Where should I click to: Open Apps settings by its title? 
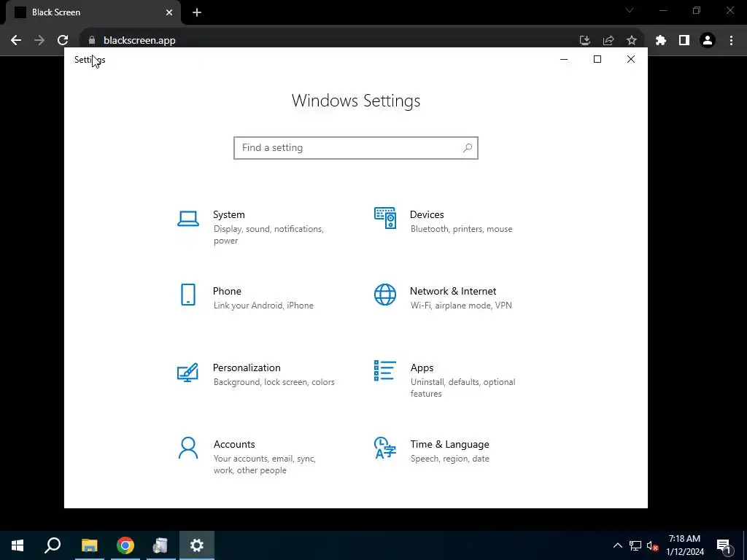pos(422,367)
